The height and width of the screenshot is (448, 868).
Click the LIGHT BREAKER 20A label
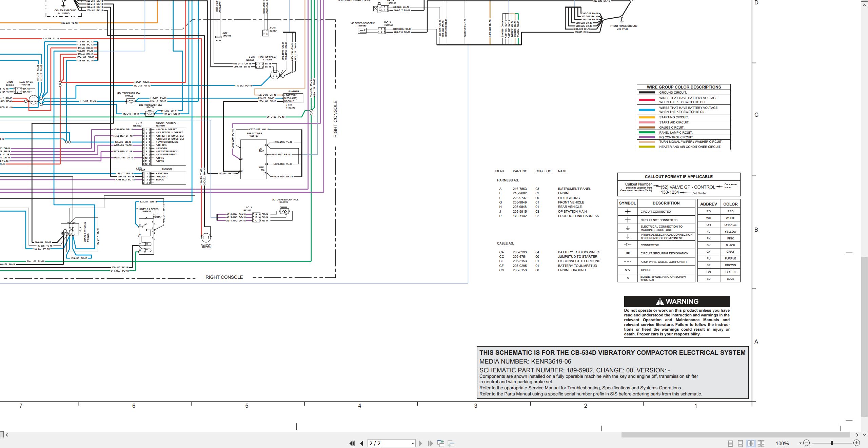click(x=150, y=105)
